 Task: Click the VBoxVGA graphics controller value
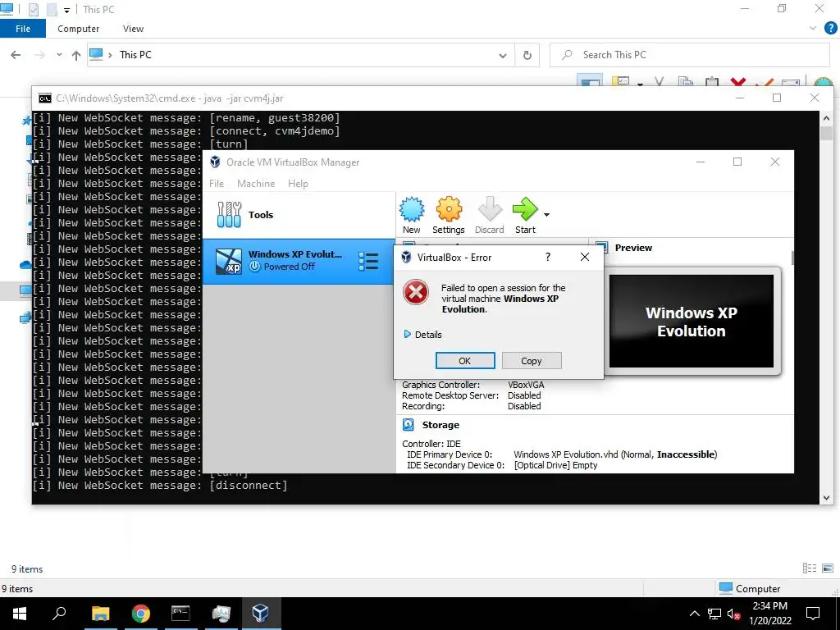click(x=526, y=385)
